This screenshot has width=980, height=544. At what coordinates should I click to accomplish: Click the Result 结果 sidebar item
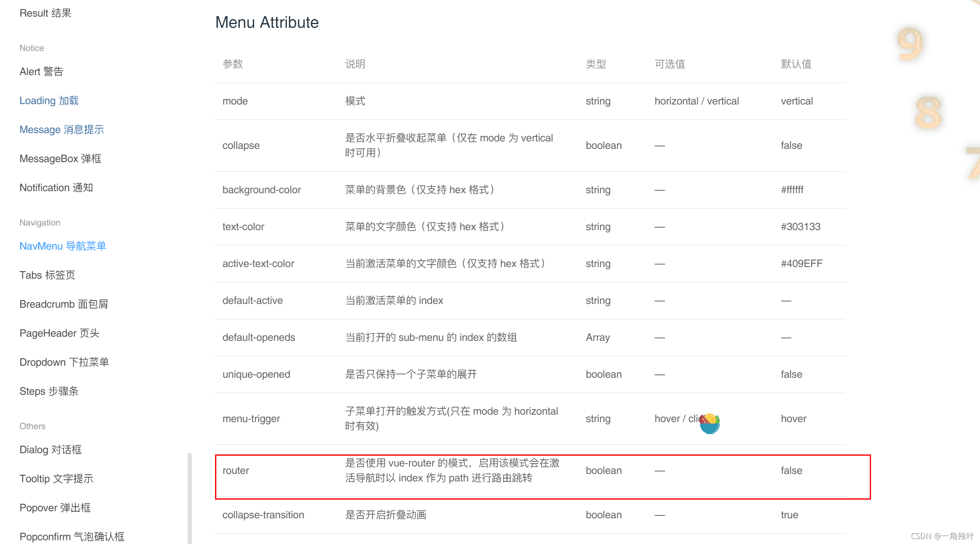coord(45,13)
